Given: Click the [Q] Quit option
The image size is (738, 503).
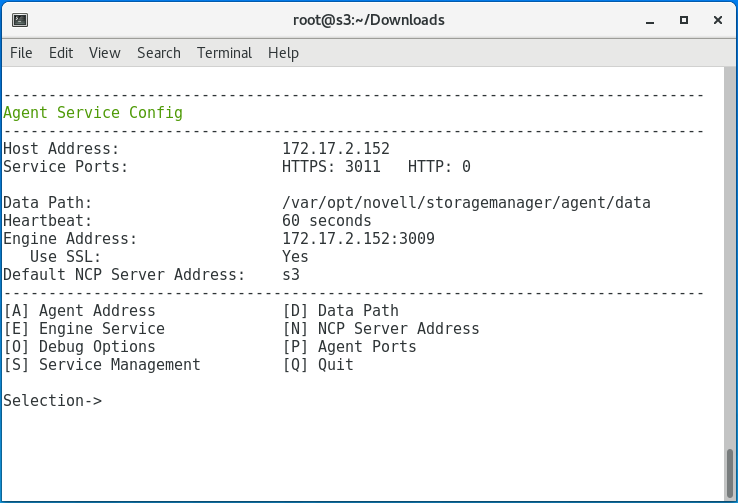Looking at the screenshot, I should pyautogui.click(x=319, y=365).
